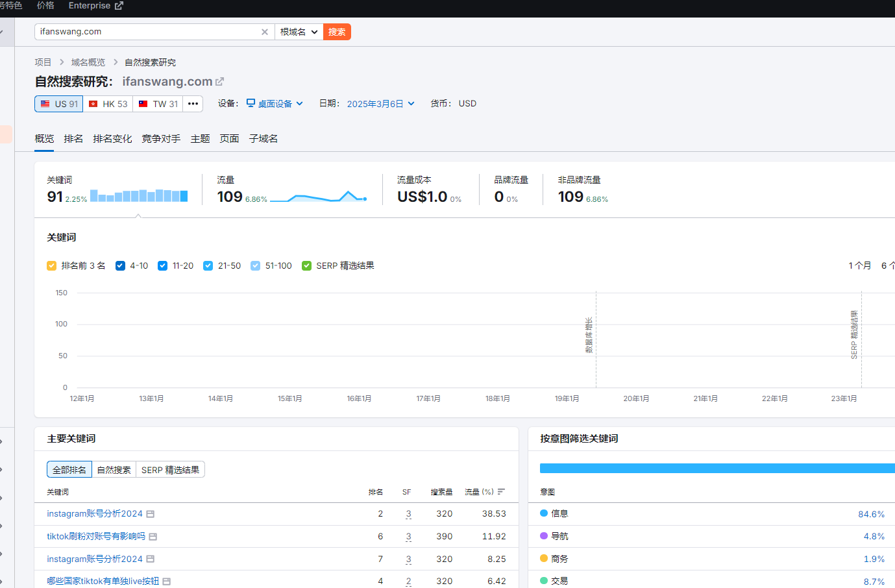Switch to the 竞争对手 tab
Screen dimensions: 895x588
click(161, 139)
